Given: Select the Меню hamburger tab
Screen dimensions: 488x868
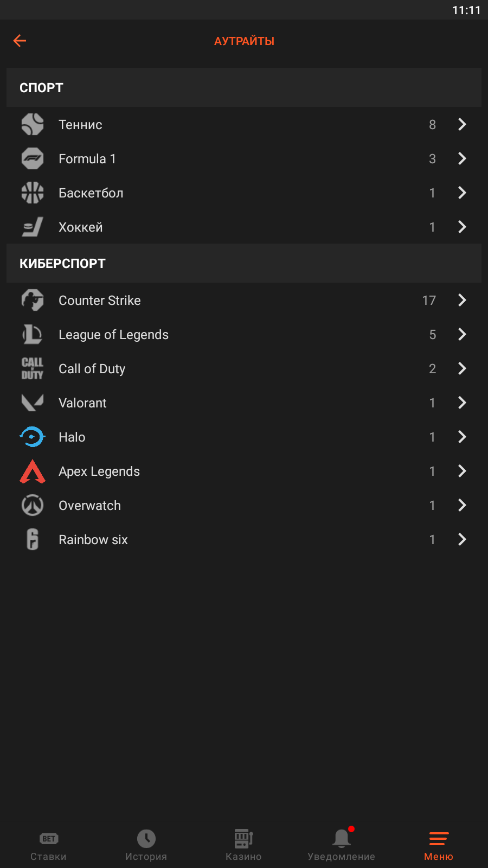Looking at the screenshot, I should (x=439, y=845).
